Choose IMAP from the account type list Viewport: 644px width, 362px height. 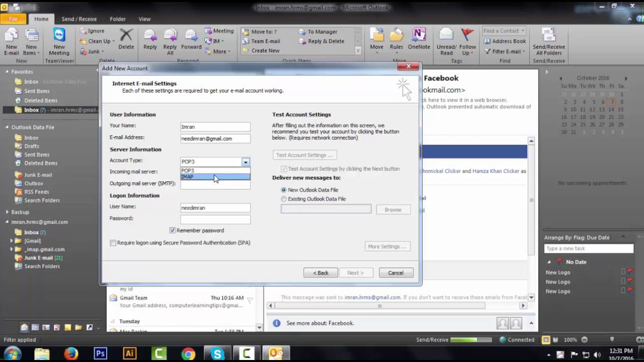215,177
